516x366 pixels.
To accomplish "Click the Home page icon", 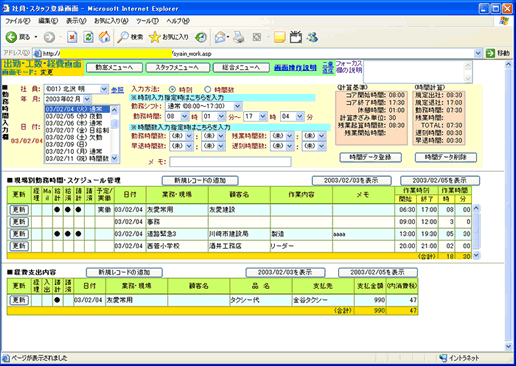I will [104, 37].
